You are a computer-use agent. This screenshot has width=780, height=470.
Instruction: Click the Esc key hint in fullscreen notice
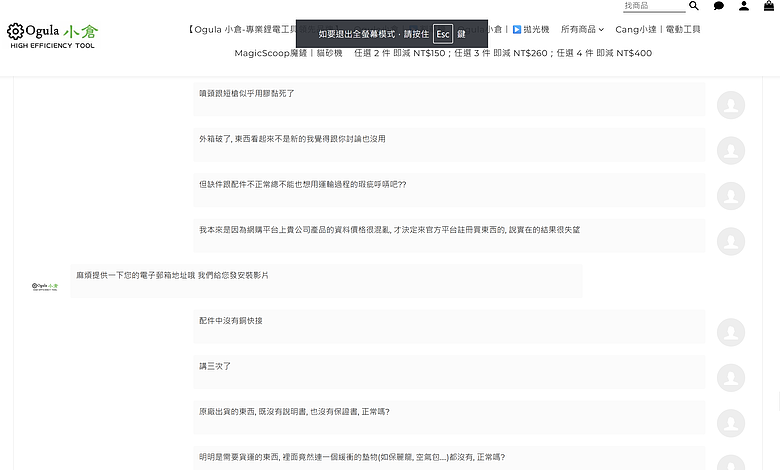(x=443, y=34)
